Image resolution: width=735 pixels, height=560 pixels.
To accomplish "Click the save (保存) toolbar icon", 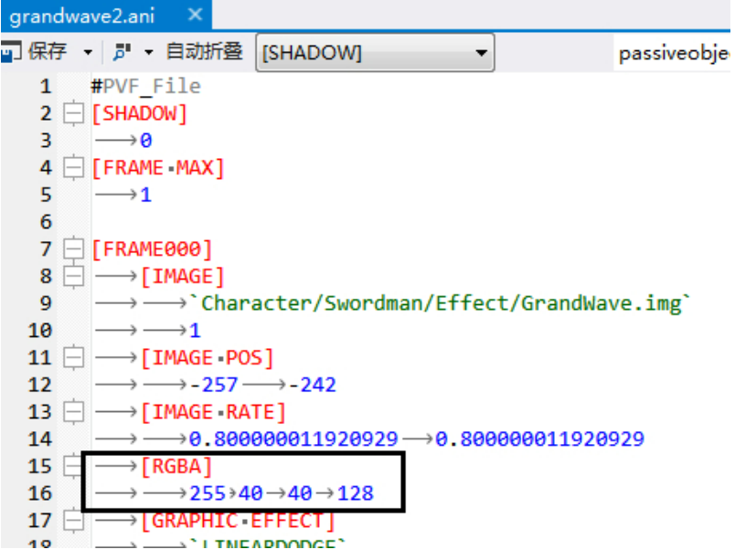I will point(9,52).
